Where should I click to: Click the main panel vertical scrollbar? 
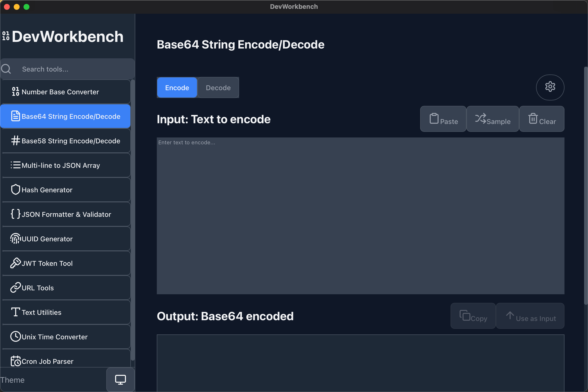(x=586, y=185)
